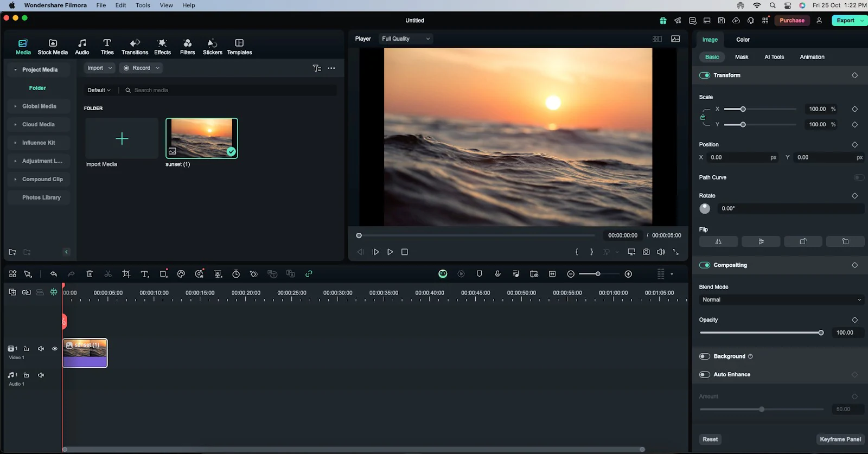Click the Purchase button

792,21
